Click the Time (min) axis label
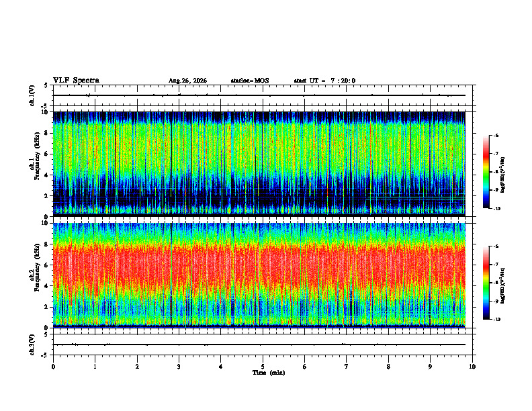The width and height of the screenshot is (532, 411). (269, 373)
